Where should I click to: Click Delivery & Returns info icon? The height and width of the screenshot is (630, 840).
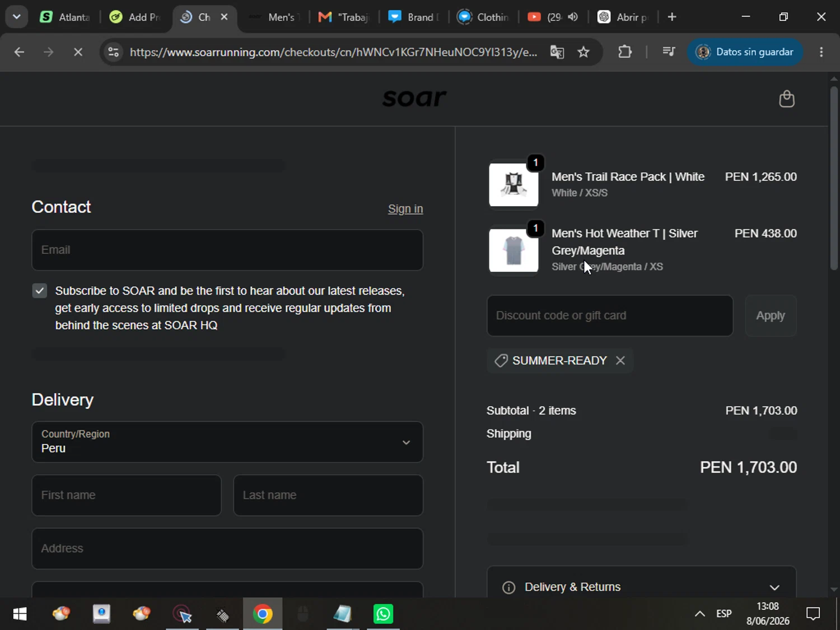click(x=508, y=587)
